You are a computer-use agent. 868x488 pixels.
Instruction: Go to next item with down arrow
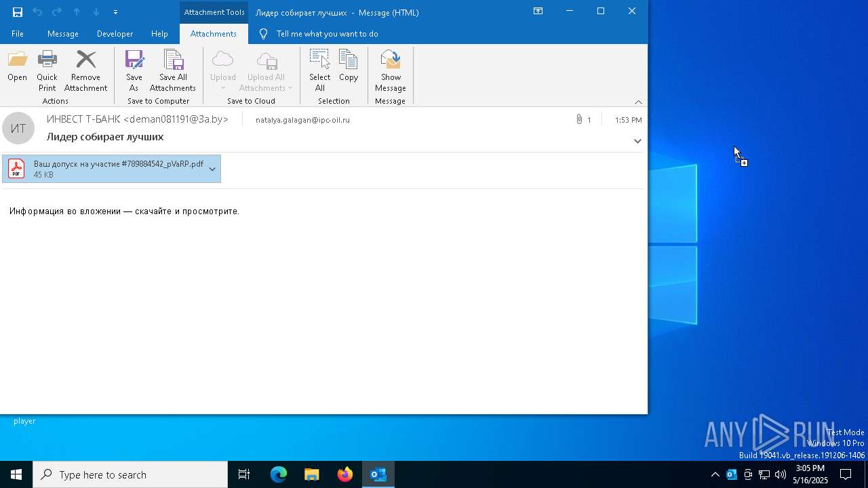click(96, 12)
